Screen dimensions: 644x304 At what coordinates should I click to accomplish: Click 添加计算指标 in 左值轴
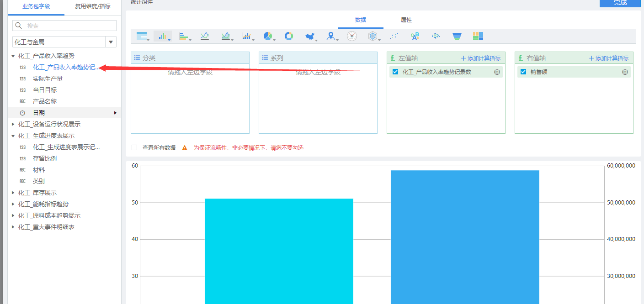point(481,58)
